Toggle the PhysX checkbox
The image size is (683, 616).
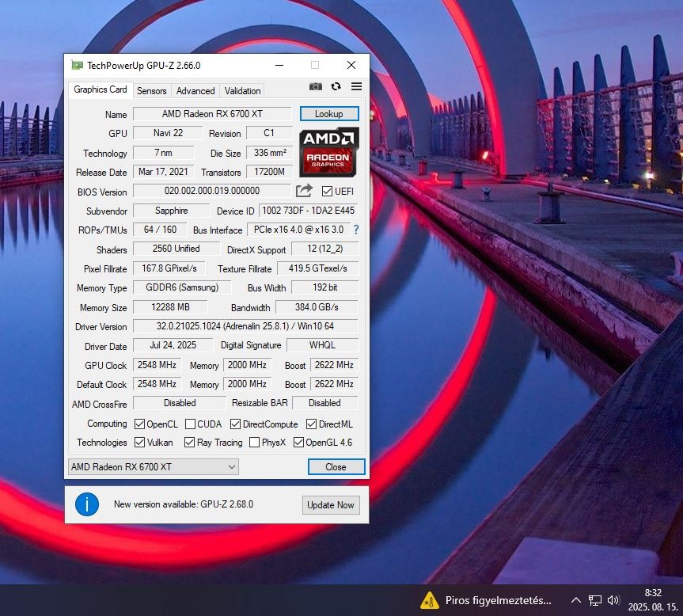(254, 442)
